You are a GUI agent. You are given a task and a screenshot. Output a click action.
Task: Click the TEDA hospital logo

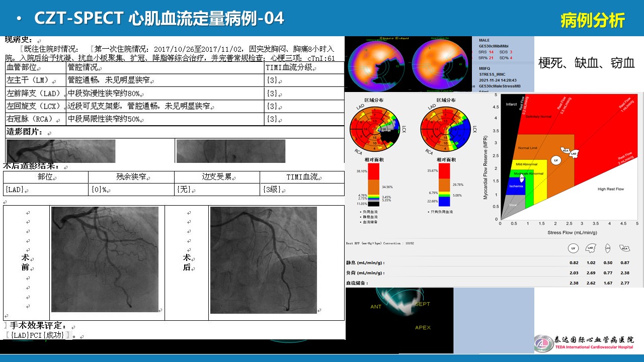coord(584,343)
